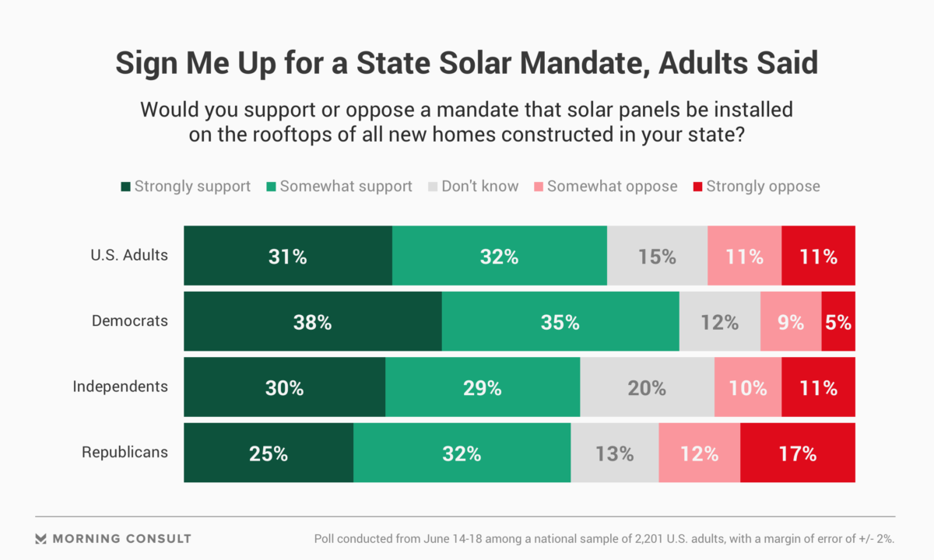This screenshot has width=934, height=560.
Task: Click the Republicans 17% strongly oppose segment
Action: click(798, 453)
